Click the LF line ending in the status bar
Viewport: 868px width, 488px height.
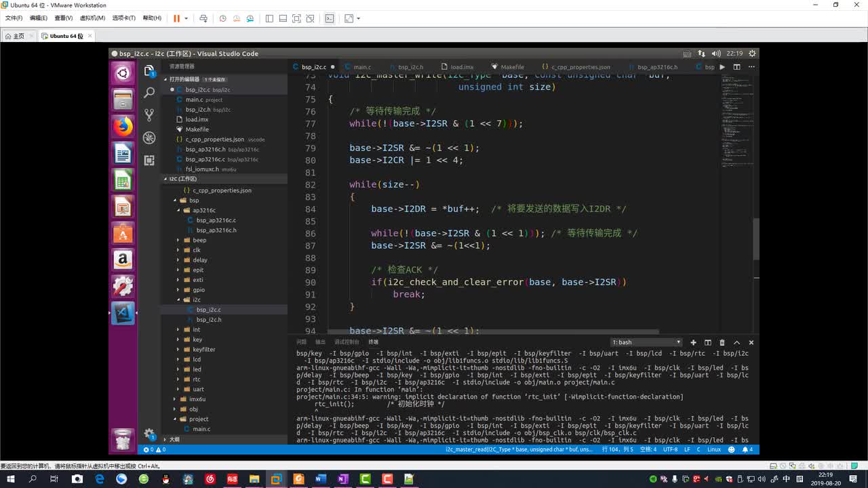[x=687, y=449]
